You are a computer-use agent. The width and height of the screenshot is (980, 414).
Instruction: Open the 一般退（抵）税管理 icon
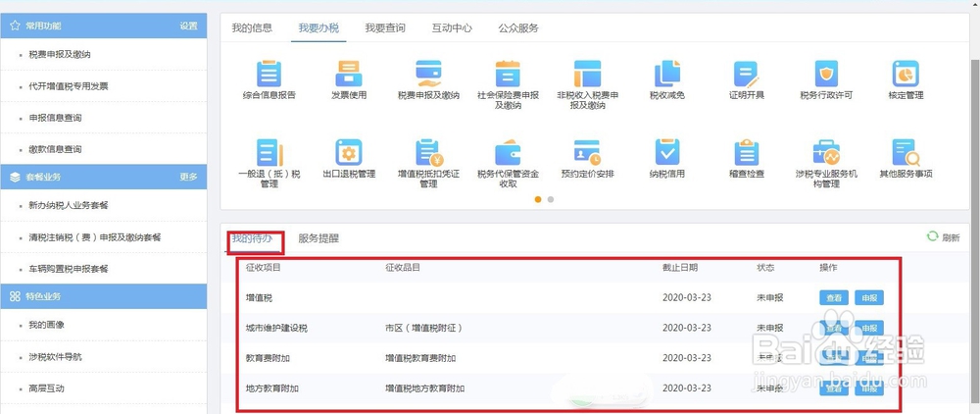pos(269,153)
